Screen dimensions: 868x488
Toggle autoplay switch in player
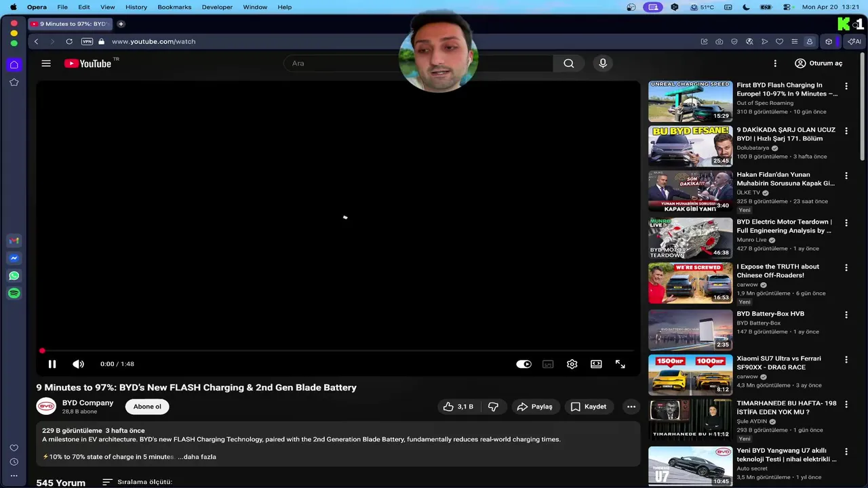[524, 364]
